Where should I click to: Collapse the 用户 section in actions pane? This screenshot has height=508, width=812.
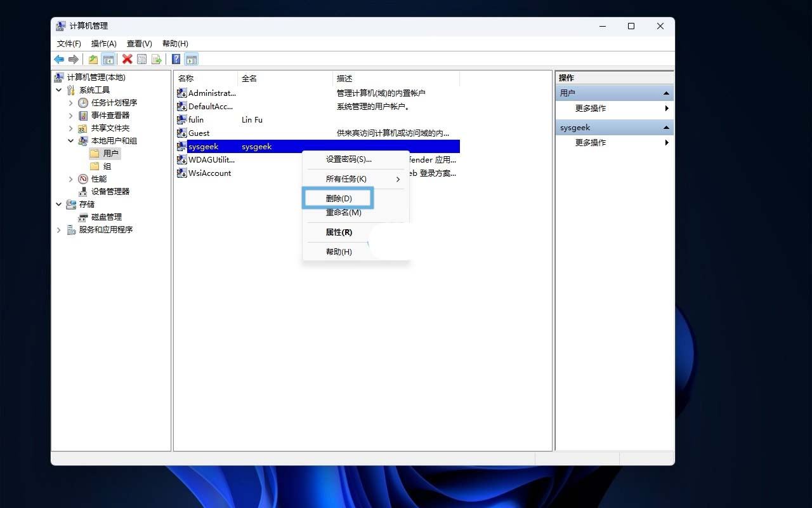pyautogui.click(x=666, y=93)
